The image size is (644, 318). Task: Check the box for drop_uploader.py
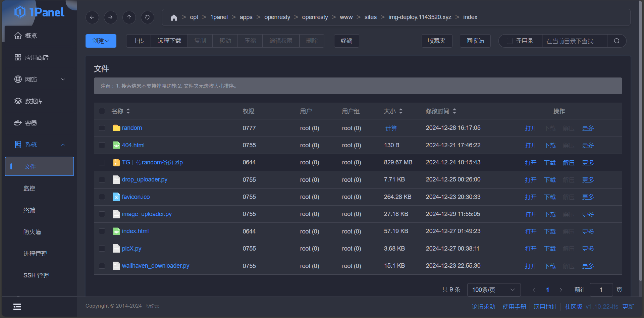click(x=102, y=180)
